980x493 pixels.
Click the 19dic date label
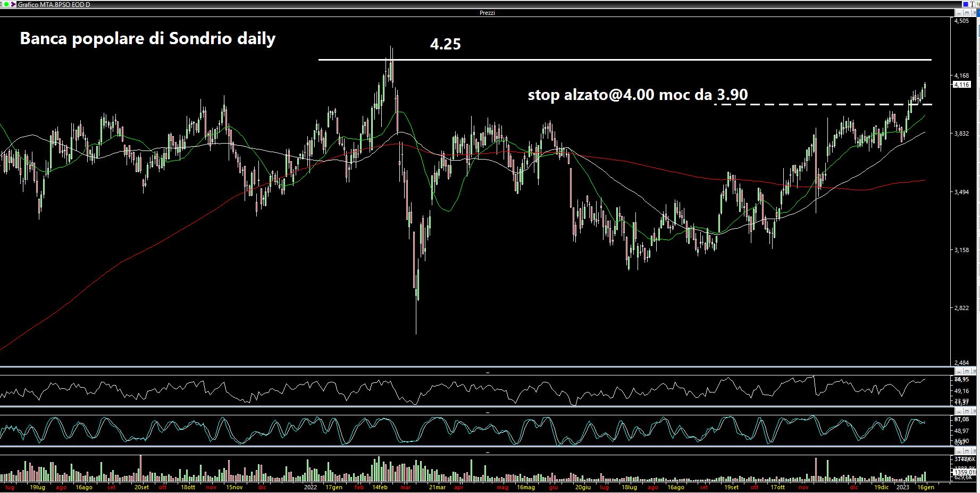pyautogui.click(x=881, y=487)
